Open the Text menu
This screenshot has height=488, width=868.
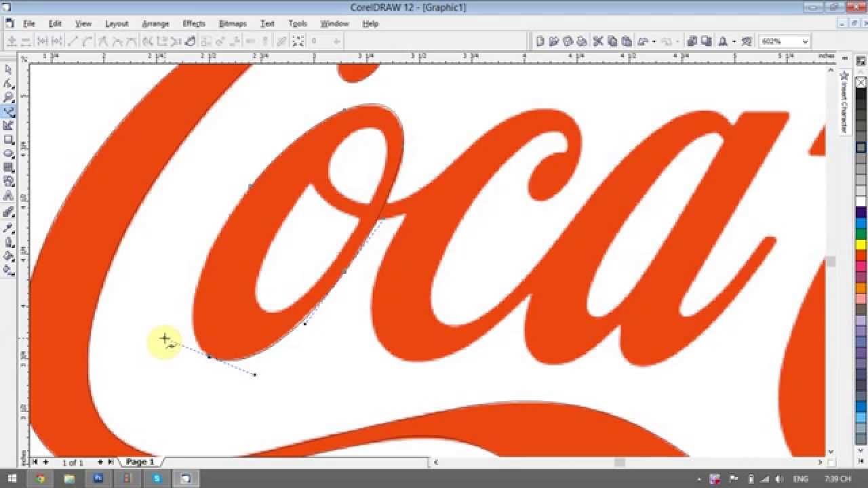(x=267, y=23)
